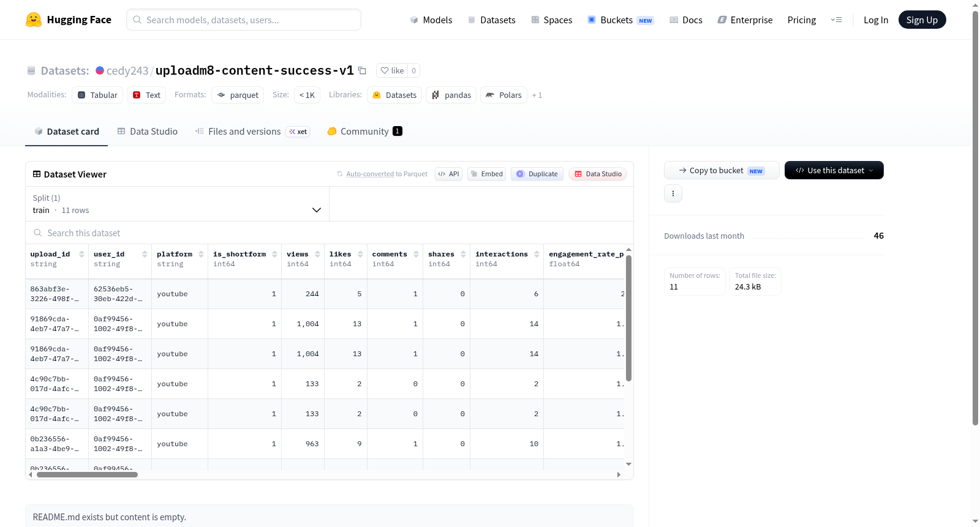This screenshot has width=980, height=527.
Task: Sort by likes column sort icon
Action: 360,254
